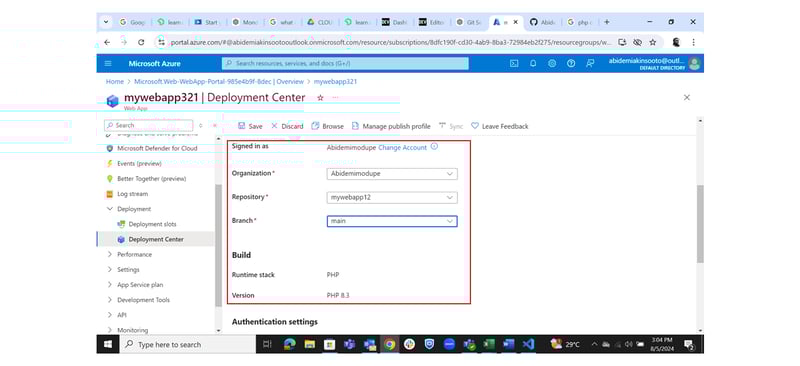Image resolution: width=800 pixels, height=366 pixels.
Task: Open a new Chrome tab
Action: coord(607,22)
